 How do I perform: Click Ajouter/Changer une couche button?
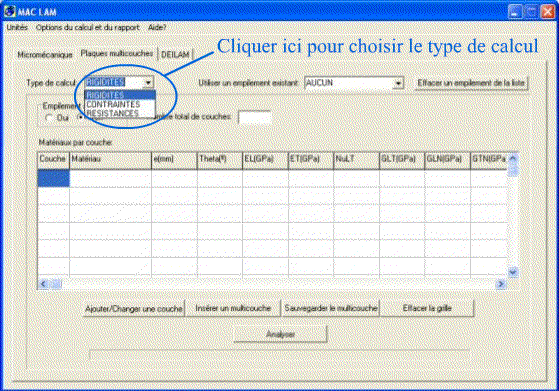134,309
